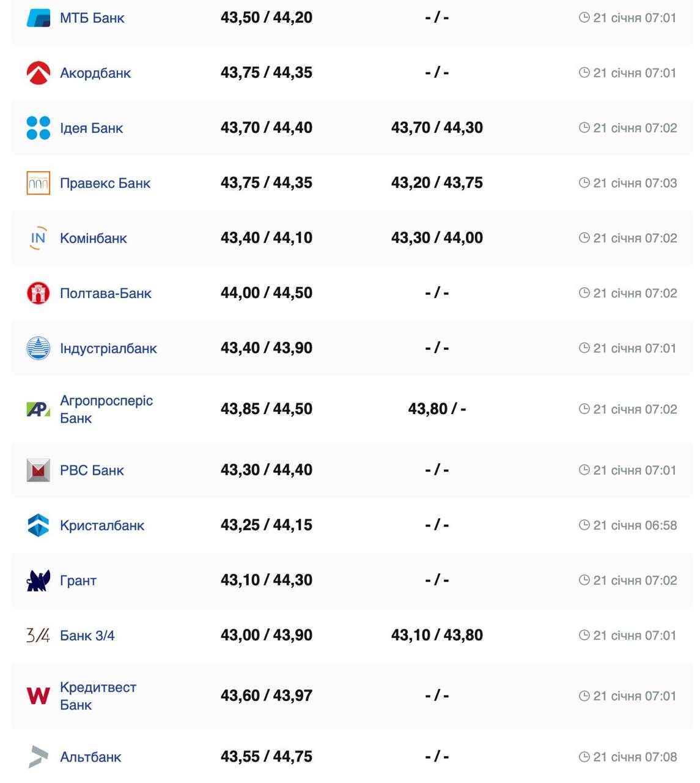Click the Комінбанк IN logo icon
Image resolution: width=700 pixels, height=783 pixels.
pos(39,238)
